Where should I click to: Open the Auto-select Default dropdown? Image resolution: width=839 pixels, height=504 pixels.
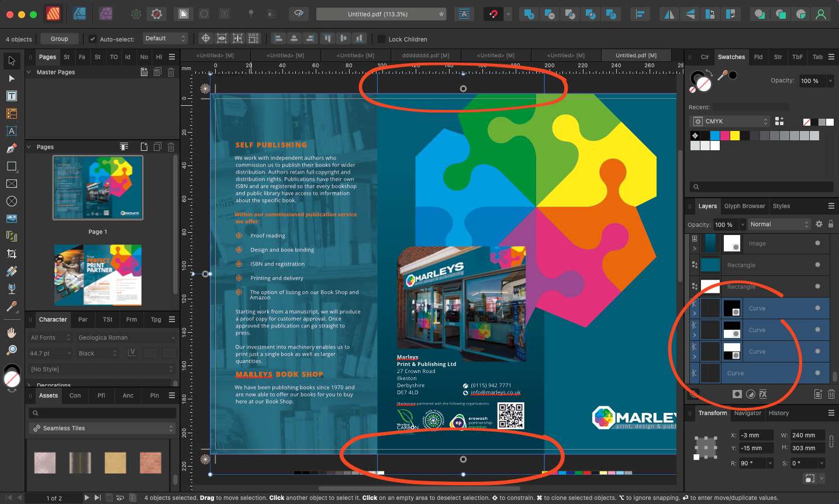(165, 39)
